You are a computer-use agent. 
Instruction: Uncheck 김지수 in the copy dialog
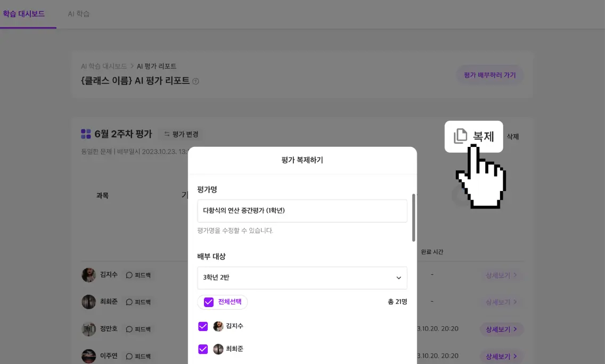coord(203,326)
